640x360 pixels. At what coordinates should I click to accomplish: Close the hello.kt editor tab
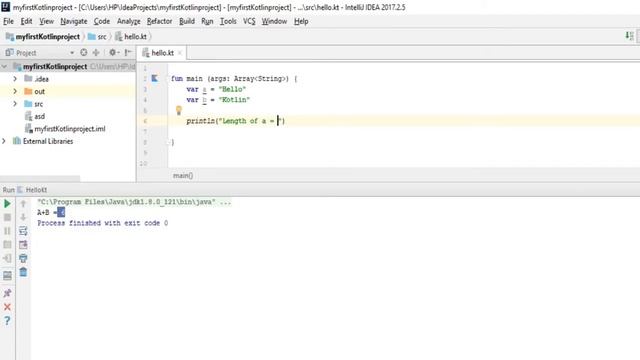180,53
